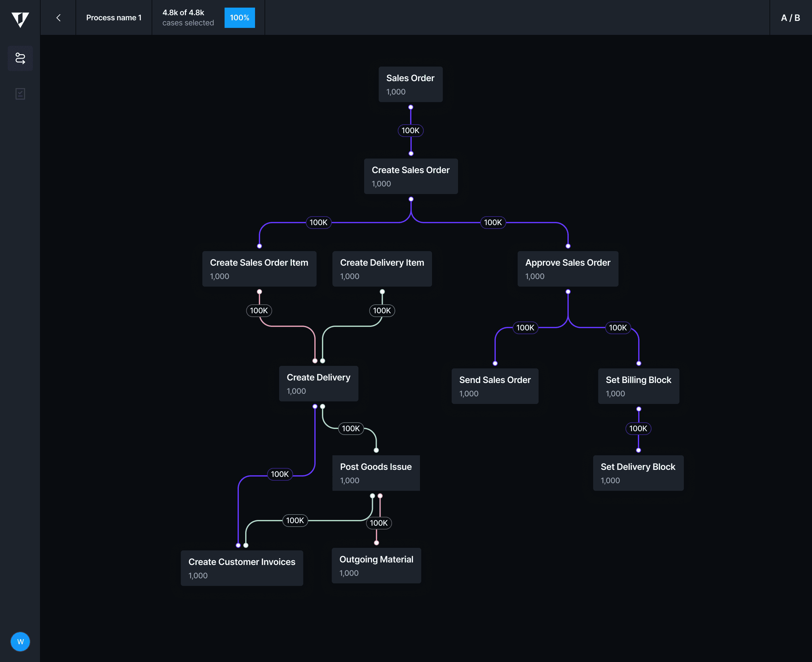Select the Create Delivery node
The width and height of the screenshot is (812, 662).
(x=318, y=384)
